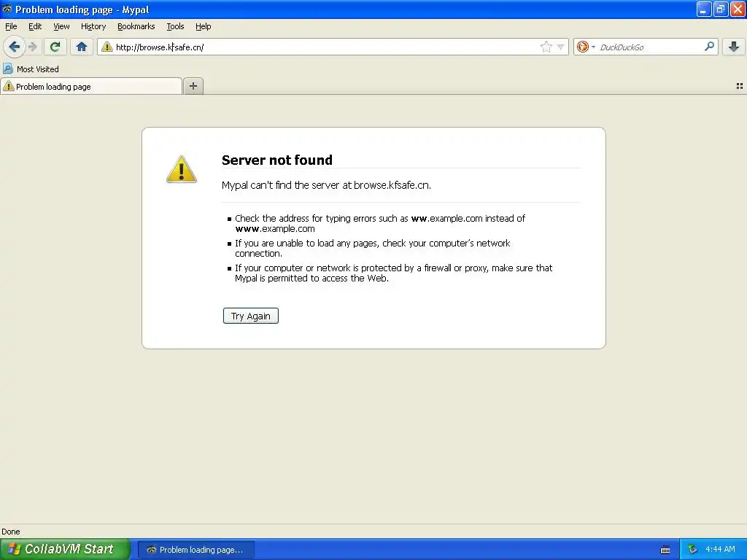Open the Most Visited bookmarks folder

pyautogui.click(x=31, y=69)
